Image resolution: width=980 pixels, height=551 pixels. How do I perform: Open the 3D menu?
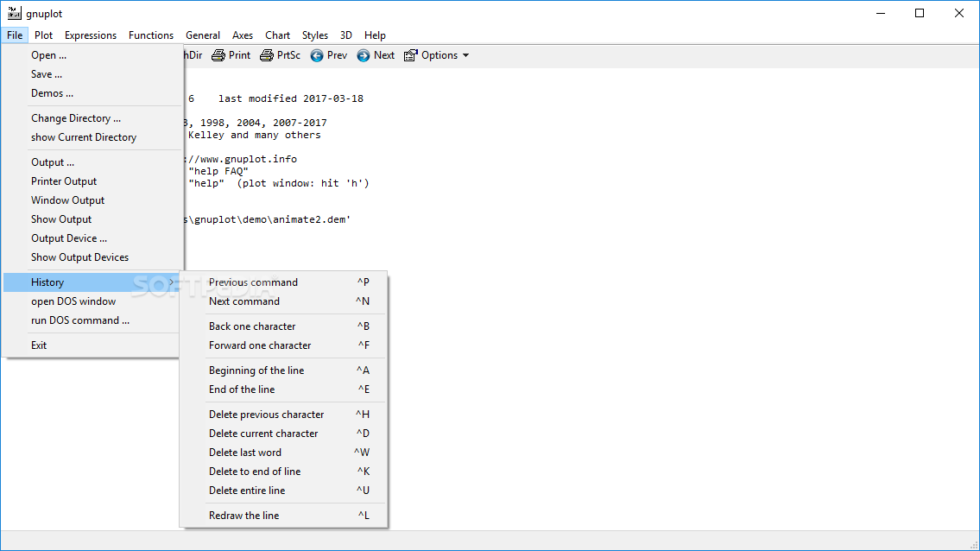click(x=346, y=35)
